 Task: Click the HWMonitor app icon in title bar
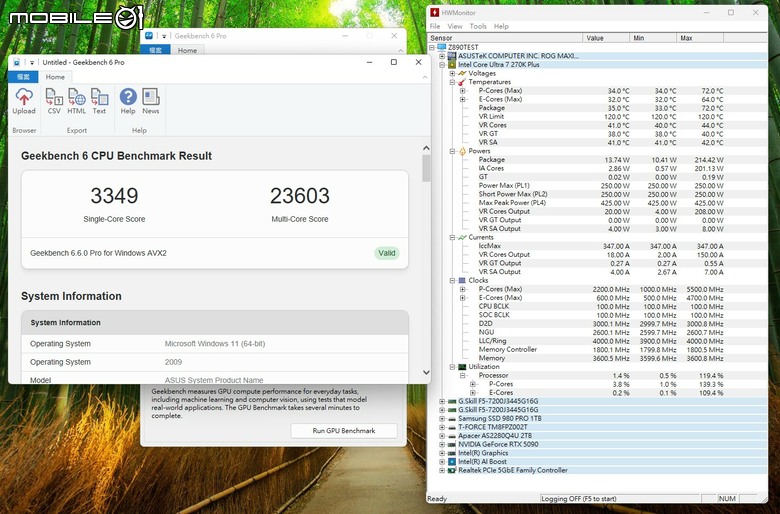coord(435,12)
